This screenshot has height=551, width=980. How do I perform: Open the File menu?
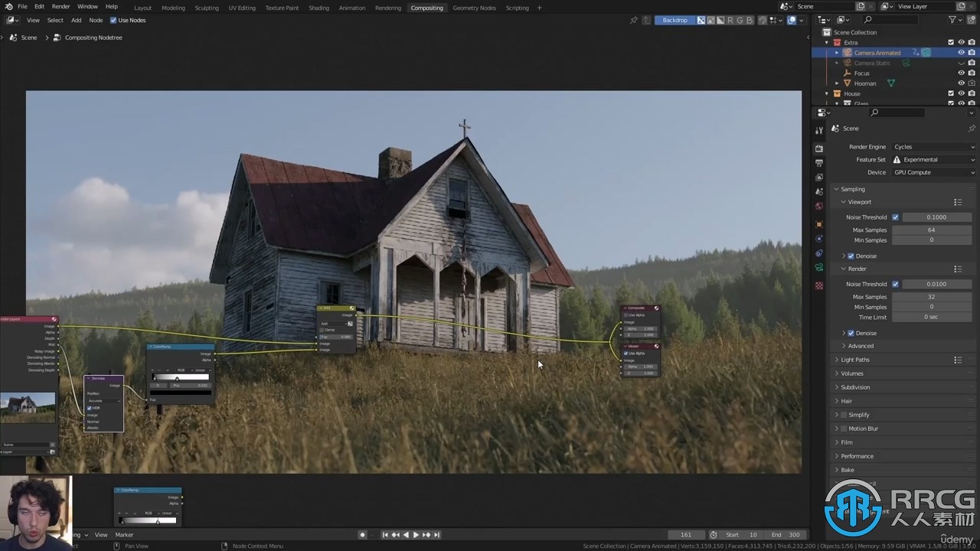click(x=23, y=6)
